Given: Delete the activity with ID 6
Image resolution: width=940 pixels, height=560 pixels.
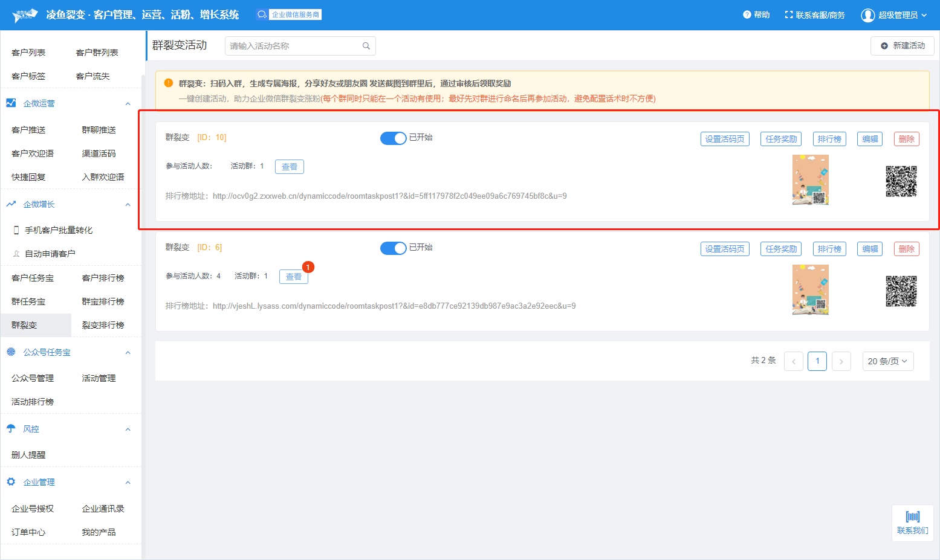Looking at the screenshot, I should tap(906, 249).
